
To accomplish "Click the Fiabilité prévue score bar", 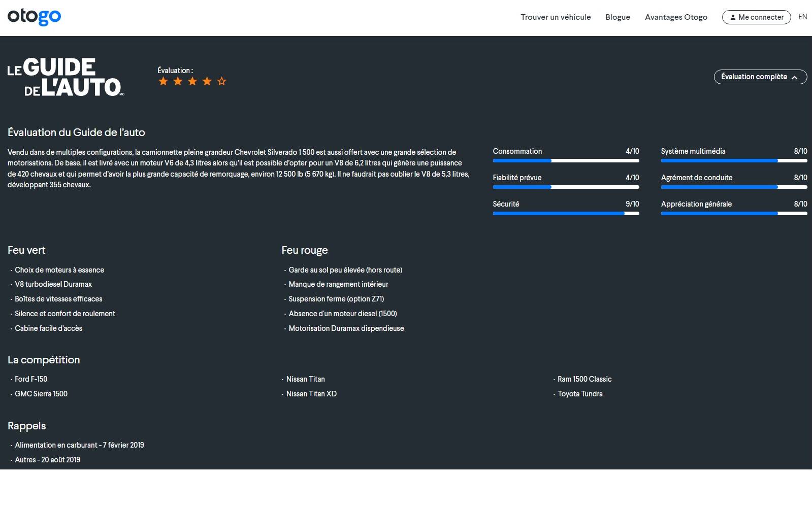I will (x=566, y=187).
